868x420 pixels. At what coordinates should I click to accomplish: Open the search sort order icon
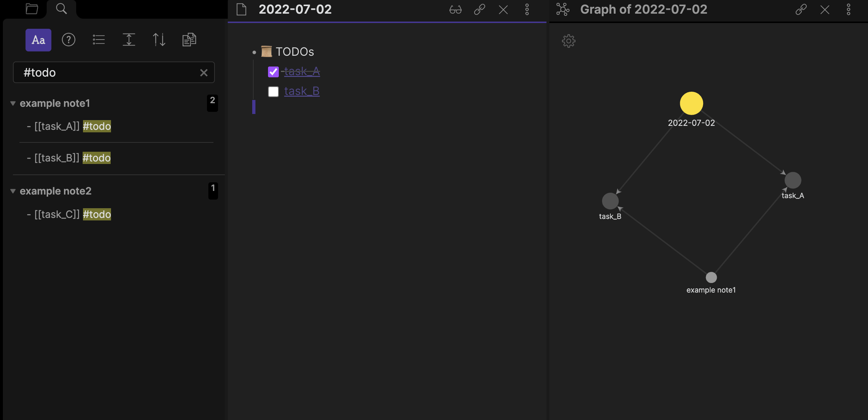click(159, 40)
